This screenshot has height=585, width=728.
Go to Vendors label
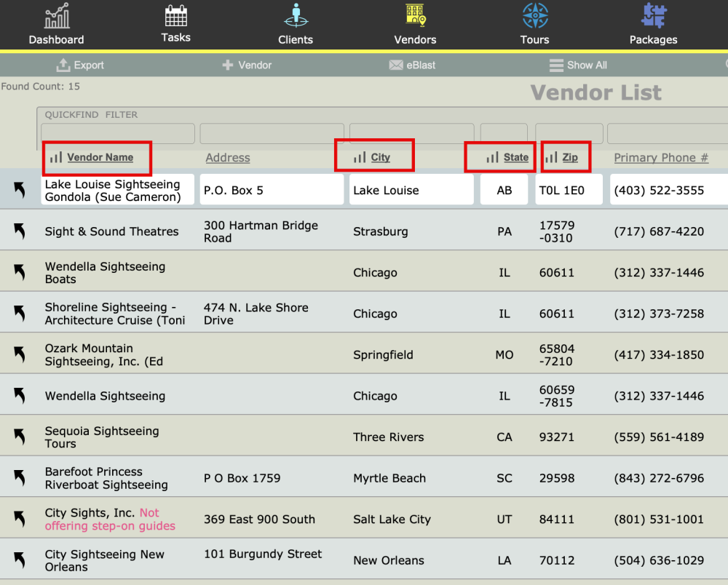point(416,40)
